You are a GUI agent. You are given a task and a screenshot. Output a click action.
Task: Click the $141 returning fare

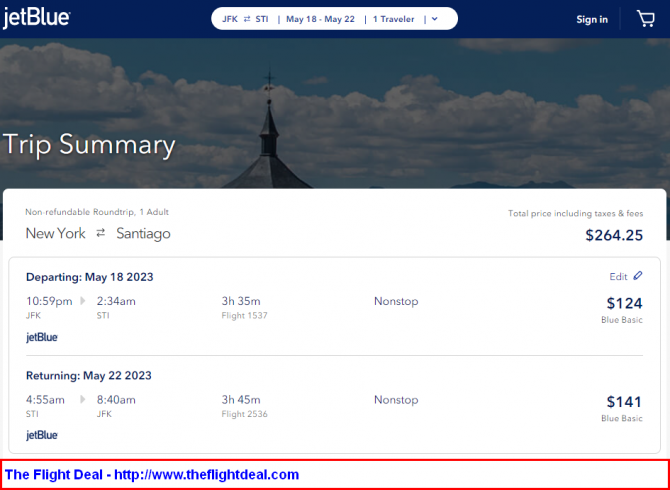(625, 402)
